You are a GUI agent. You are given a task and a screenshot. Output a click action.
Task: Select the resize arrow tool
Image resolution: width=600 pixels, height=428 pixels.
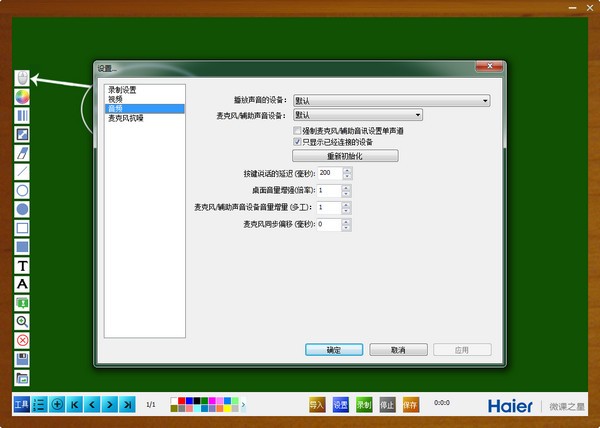point(22,134)
